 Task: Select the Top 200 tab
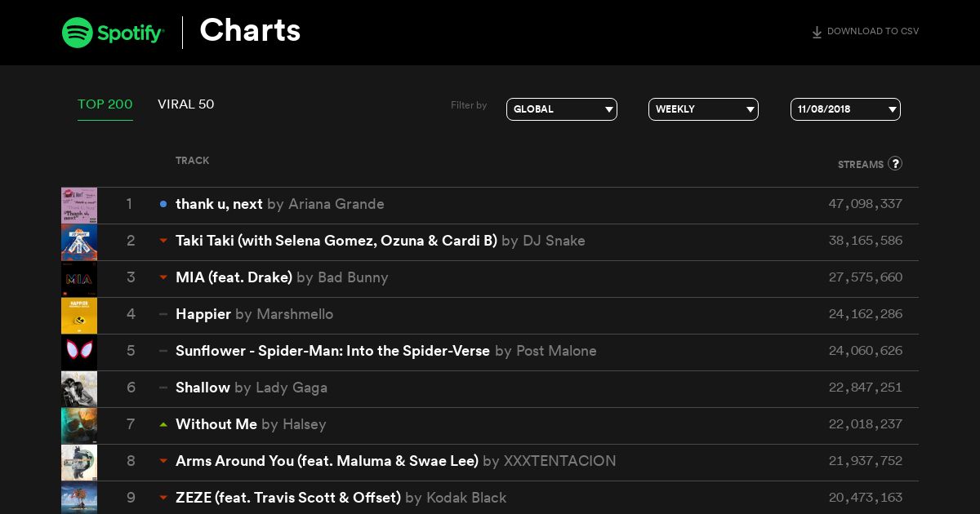point(105,104)
